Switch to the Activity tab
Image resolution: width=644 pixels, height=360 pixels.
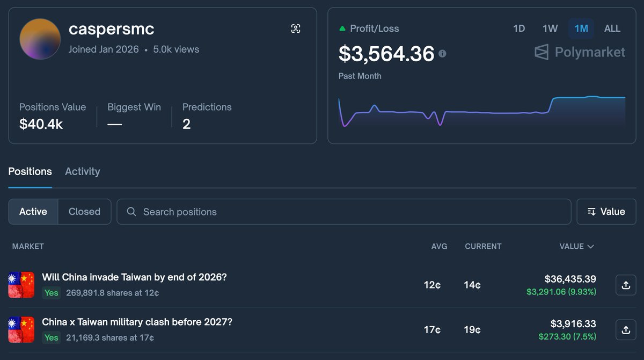coord(82,171)
